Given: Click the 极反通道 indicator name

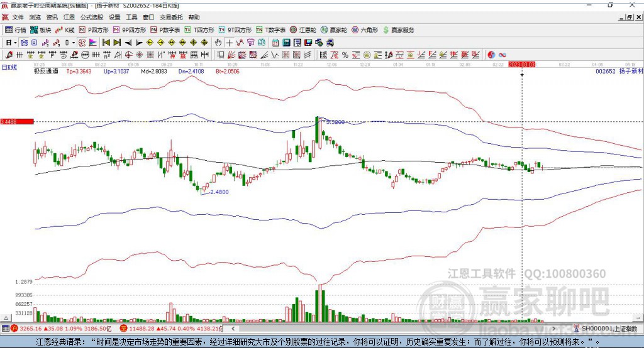Looking at the screenshot, I should point(46,71).
